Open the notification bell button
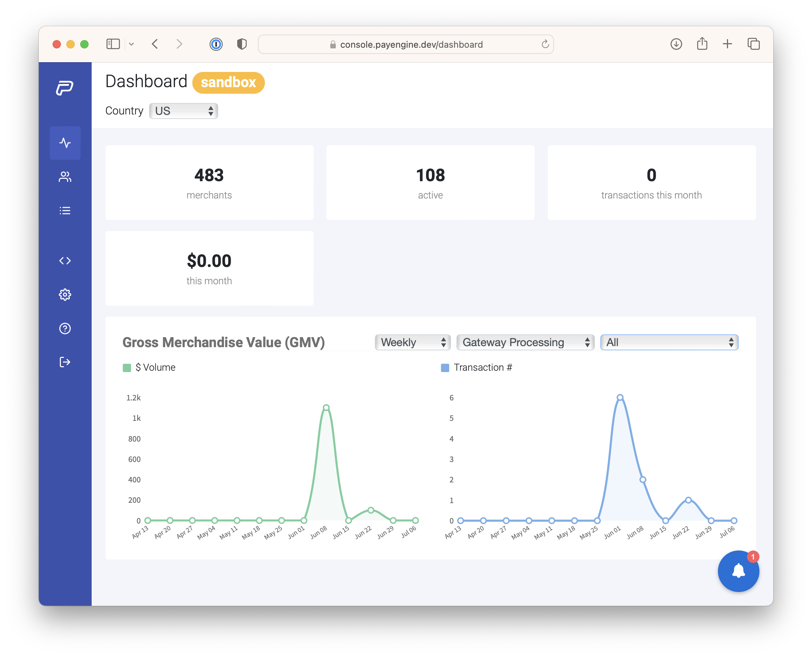 pos(738,571)
